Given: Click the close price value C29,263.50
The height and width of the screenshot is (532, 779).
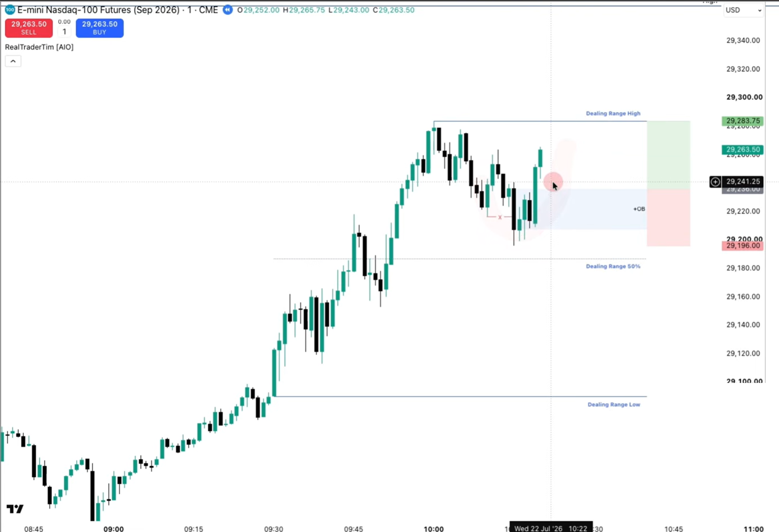Looking at the screenshot, I should [x=393, y=10].
